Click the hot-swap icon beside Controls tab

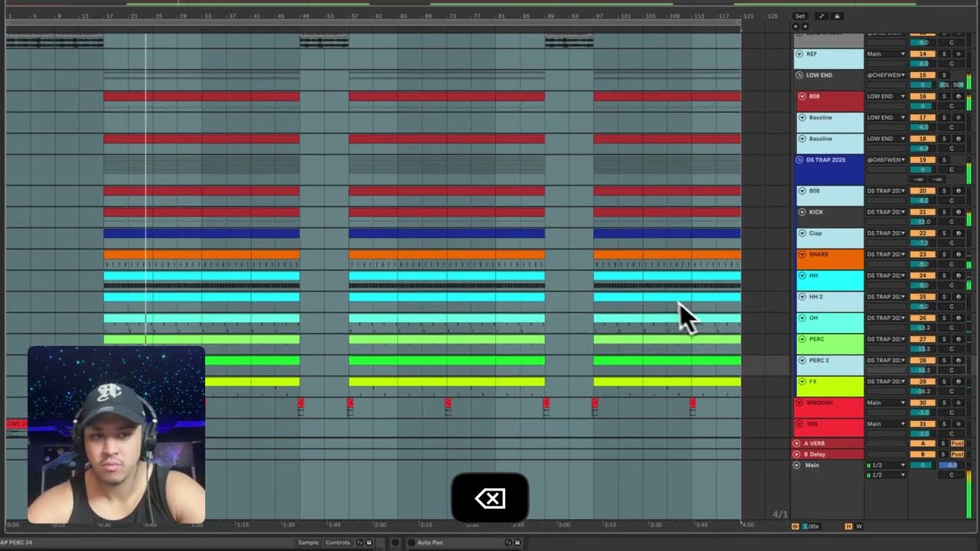point(358,543)
